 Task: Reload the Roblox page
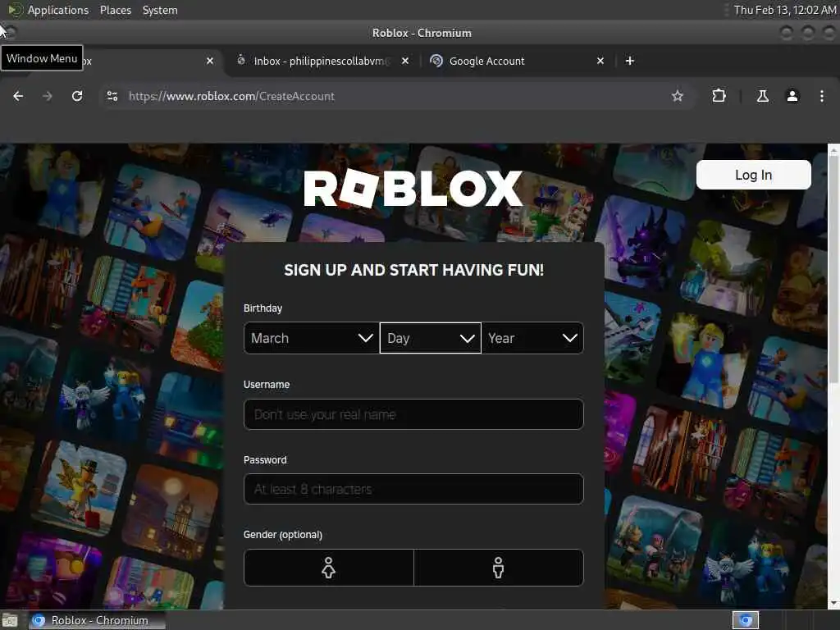click(77, 96)
